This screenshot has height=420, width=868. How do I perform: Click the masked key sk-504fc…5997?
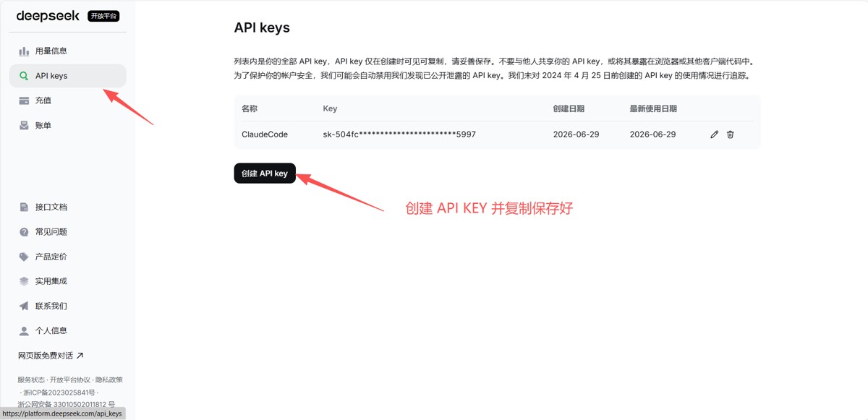pos(399,134)
